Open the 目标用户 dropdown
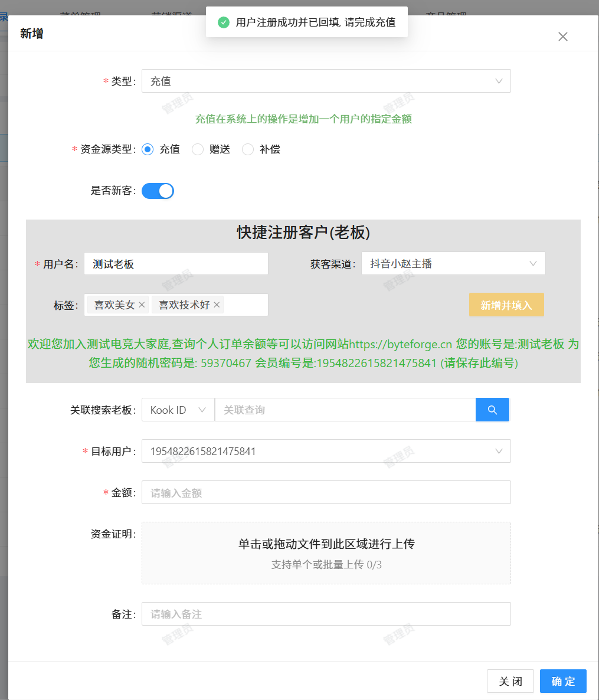The image size is (599, 700). (326, 452)
